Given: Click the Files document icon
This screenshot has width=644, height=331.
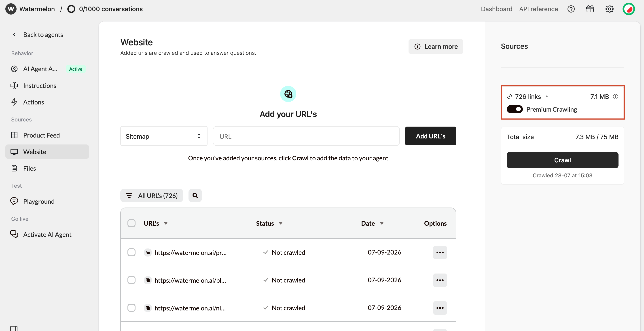Looking at the screenshot, I should click(14, 168).
